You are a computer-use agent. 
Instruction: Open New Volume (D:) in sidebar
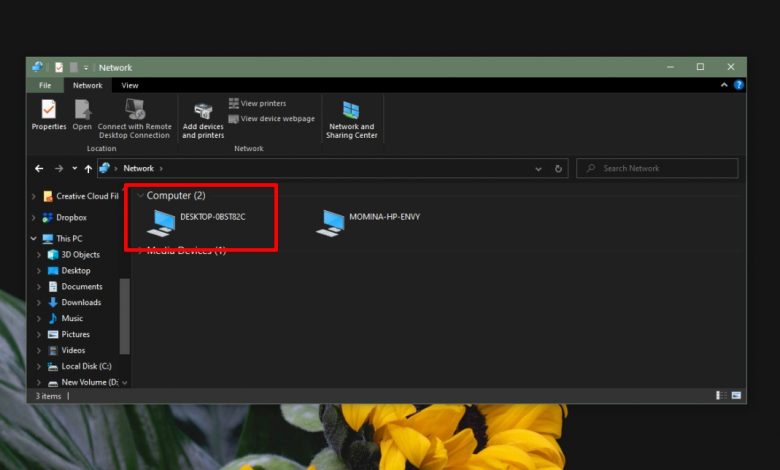83,382
